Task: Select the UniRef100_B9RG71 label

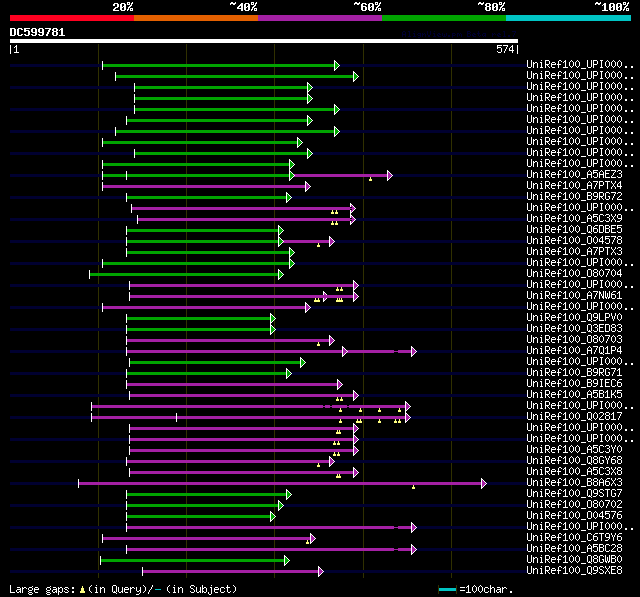Action: click(x=574, y=373)
